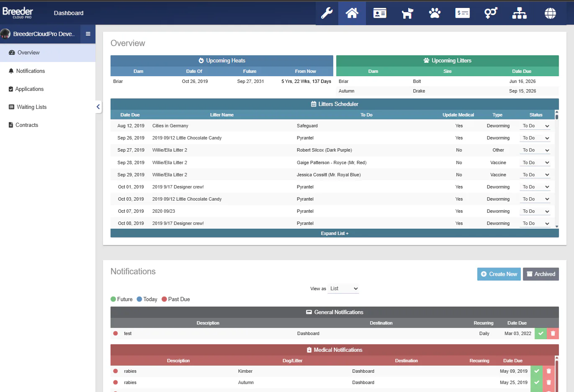Click the Bolt sire entry
The image size is (574, 392).
point(417,81)
